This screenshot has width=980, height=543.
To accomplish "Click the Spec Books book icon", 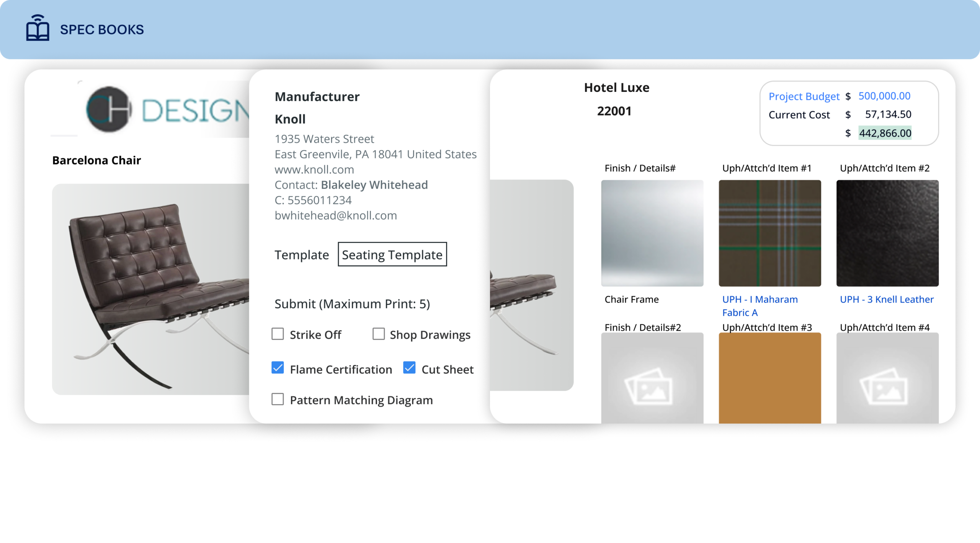I will click(38, 28).
